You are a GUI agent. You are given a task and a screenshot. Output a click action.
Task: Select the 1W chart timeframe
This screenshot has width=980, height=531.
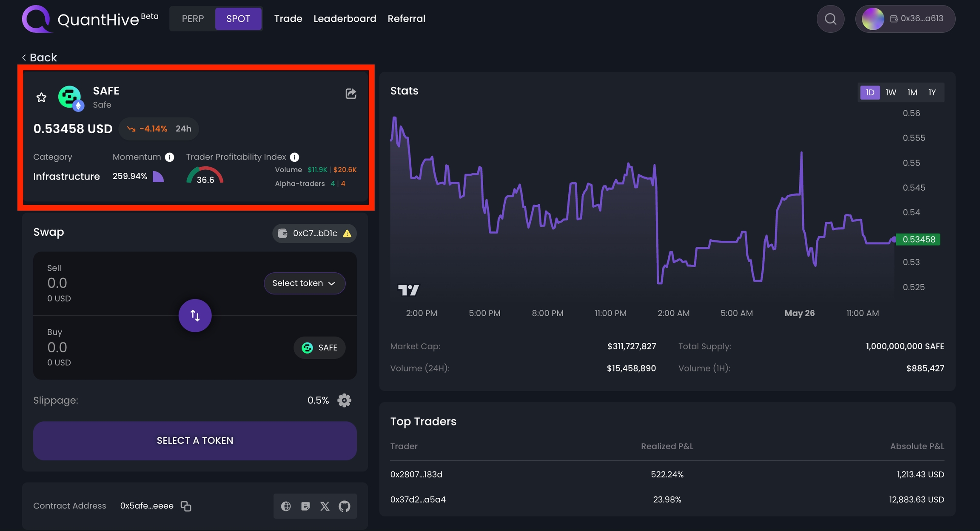point(891,92)
